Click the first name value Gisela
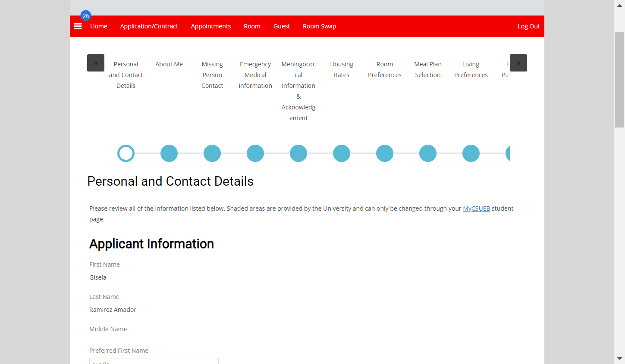The width and height of the screenshot is (625, 364). click(98, 277)
